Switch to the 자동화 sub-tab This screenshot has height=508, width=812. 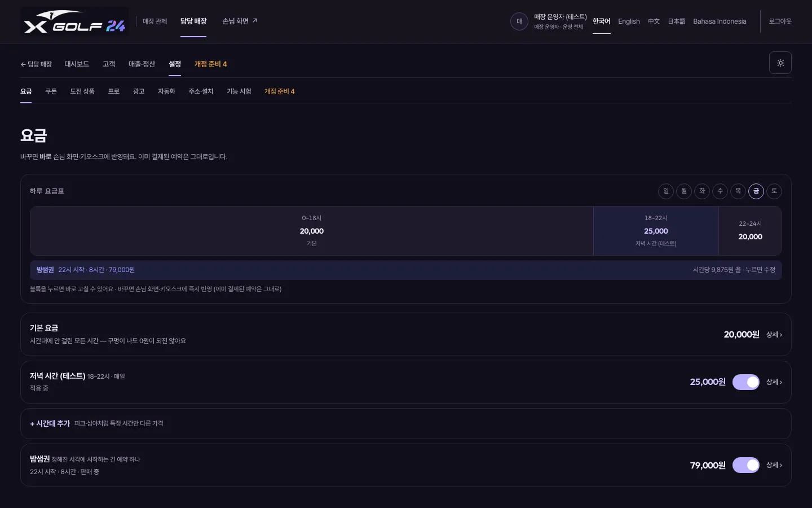pyautogui.click(x=166, y=91)
